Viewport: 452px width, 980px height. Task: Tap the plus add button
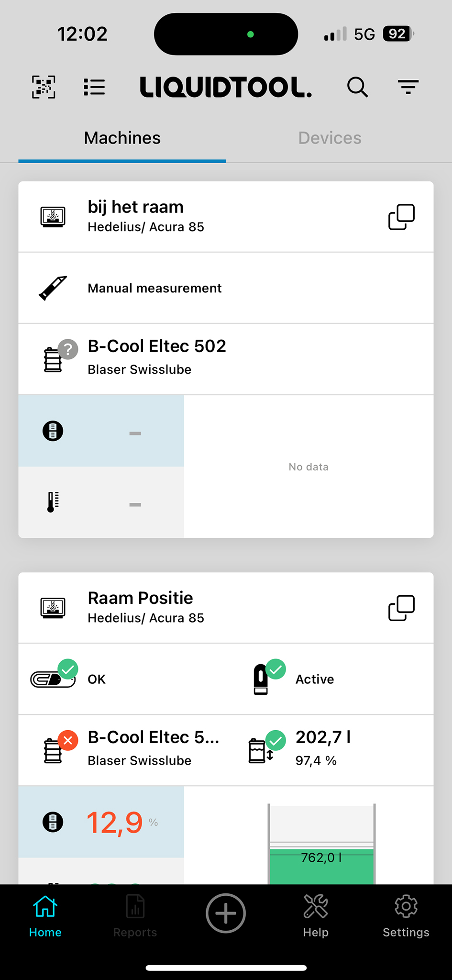[x=226, y=913]
